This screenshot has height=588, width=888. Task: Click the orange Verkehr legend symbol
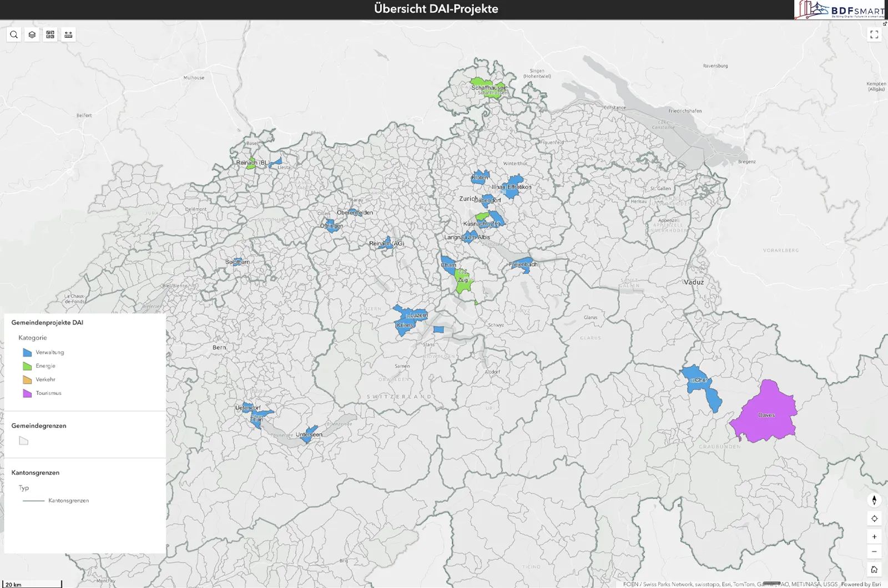[27, 379]
